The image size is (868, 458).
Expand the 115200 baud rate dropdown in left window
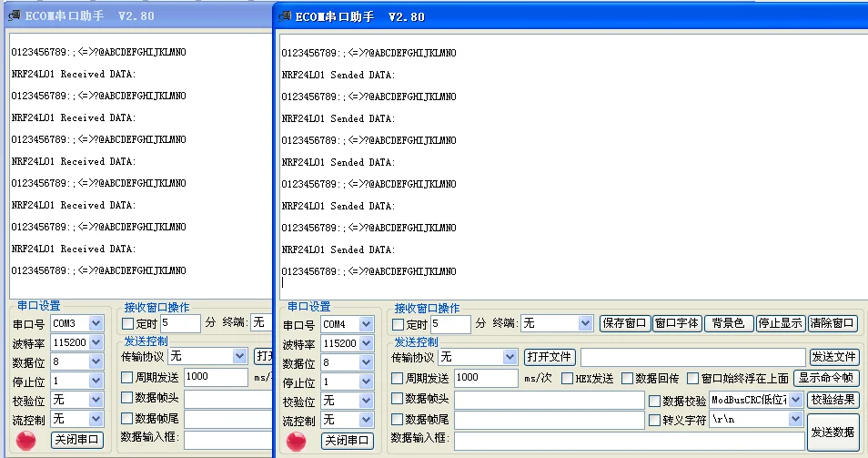96,342
